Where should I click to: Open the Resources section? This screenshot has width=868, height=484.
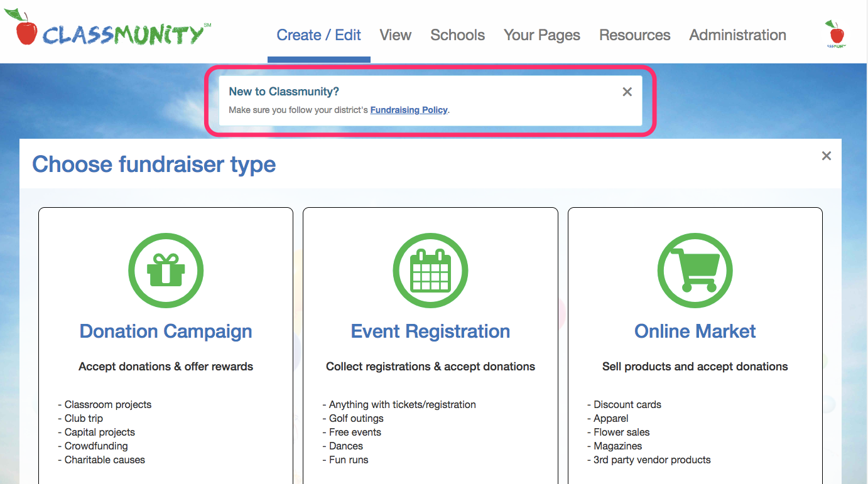[x=634, y=35]
